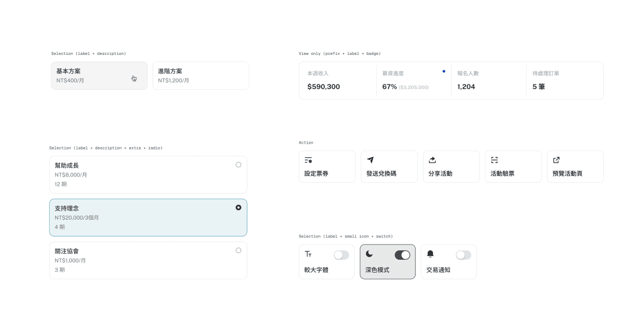This screenshot has width=644, height=330.
Task: Click the 3 期 installment text
Action: pos(60,270)
